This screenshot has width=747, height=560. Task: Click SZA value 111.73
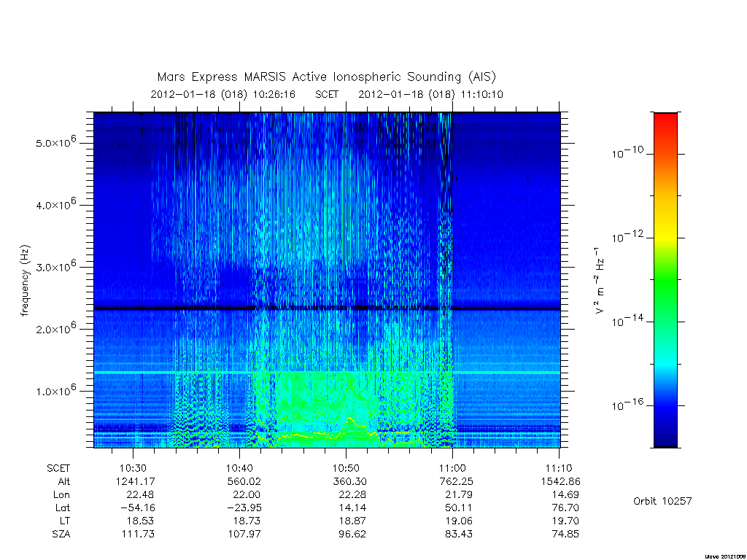[138, 534]
